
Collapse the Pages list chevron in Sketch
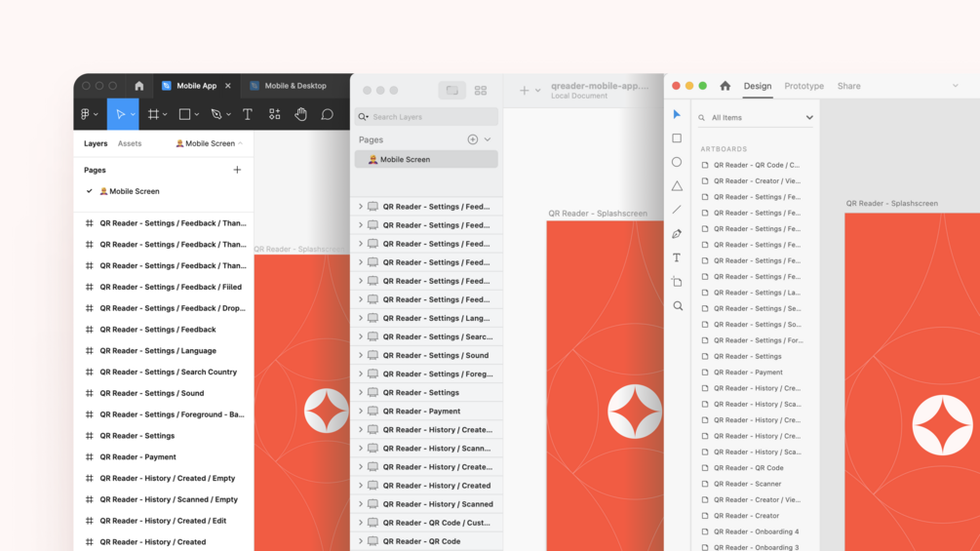[x=488, y=139]
